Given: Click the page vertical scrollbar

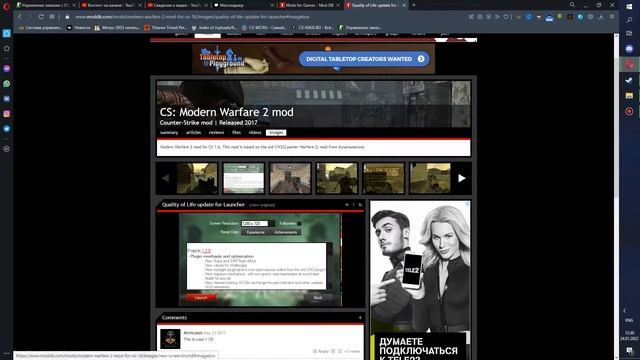Looking at the screenshot, I should pos(616,196).
